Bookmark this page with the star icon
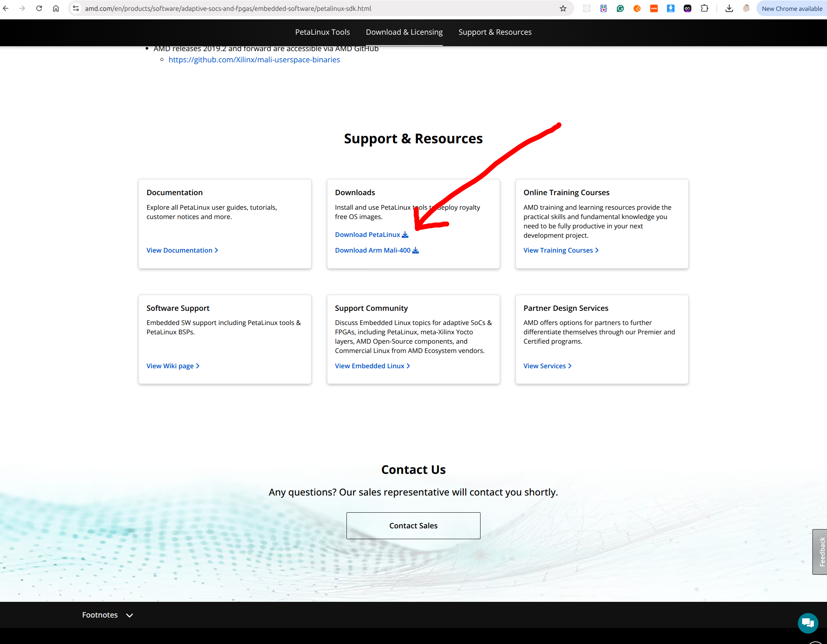This screenshot has width=827, height=644. 563,8
